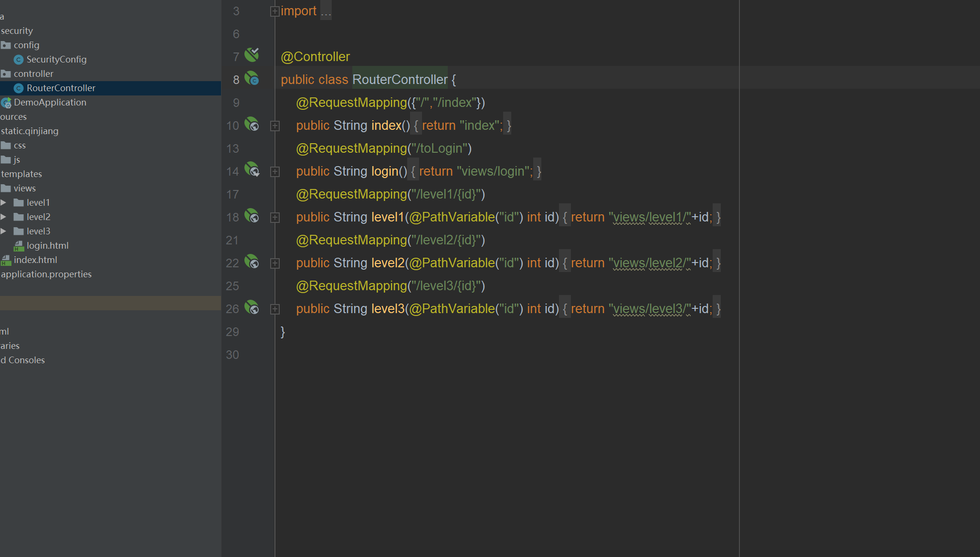Select SecurityConfig in the project tree

(x=56, y=60)
